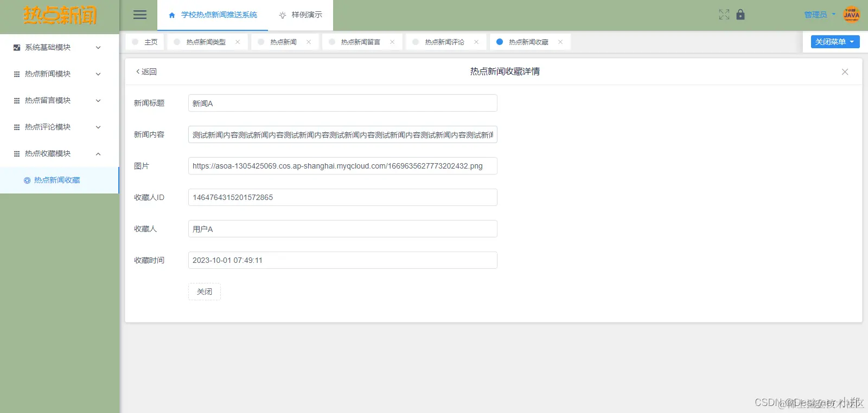This screenshot has height=413, width=868.
Task: Expand 热点留言模块 chevron
Action: 98,101
